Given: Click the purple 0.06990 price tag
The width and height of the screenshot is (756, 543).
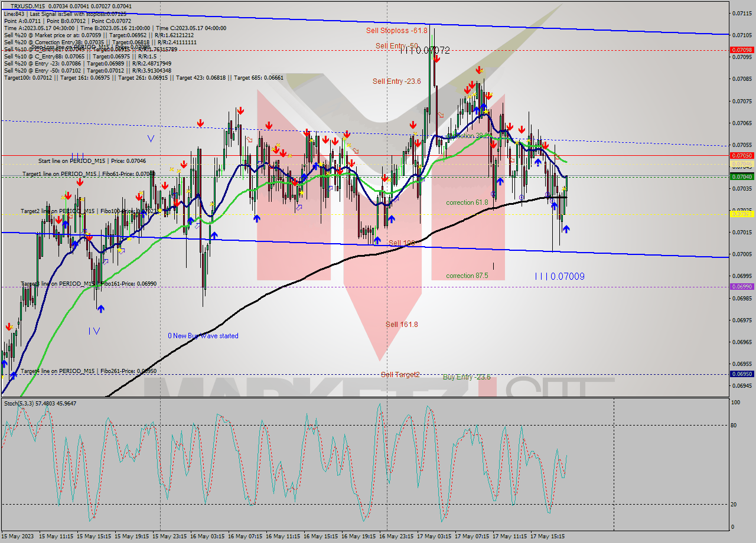Looking at the screenshot, I should point(742,286).
